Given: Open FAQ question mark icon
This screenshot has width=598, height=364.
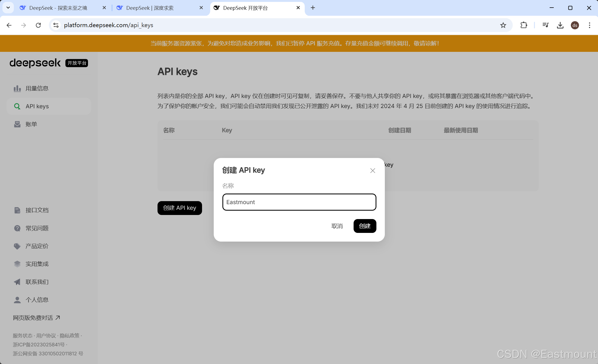Looking at the screenshot, I should [x=17, y=228].
